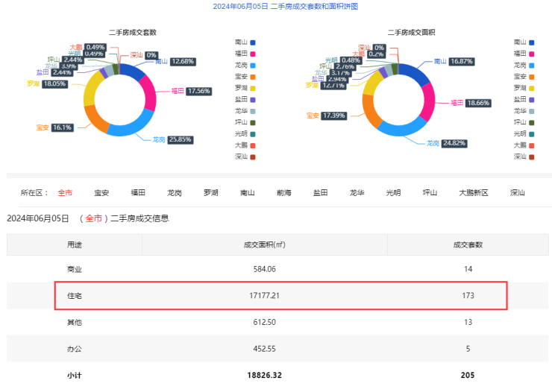The height and width of the screenshot is (392, 552).
Task: Open the 深汕 district link
Action: click(x=518, y=193)
